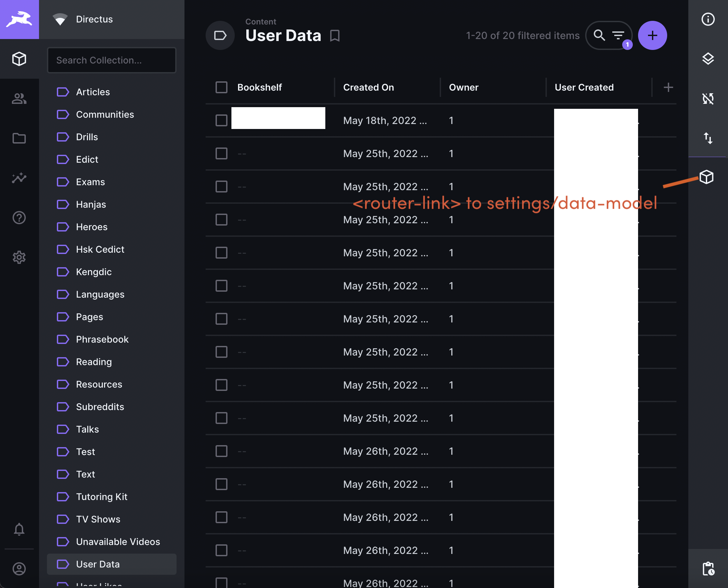The width and height of the screenshot is (728, 588).
Task: Click the User Data collection header icon
Action: pyautogui.click(x=220, y=35)
